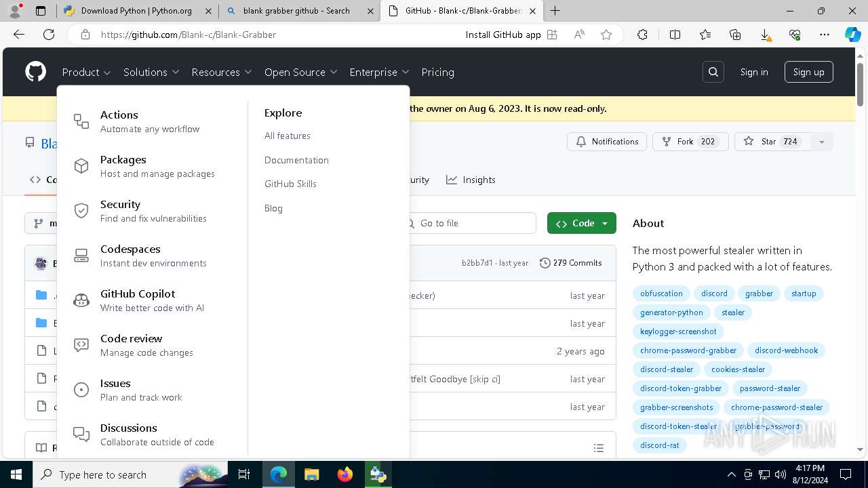View the 279 Commits link
Screen dimensions: 868x488
tap(570, 263)
